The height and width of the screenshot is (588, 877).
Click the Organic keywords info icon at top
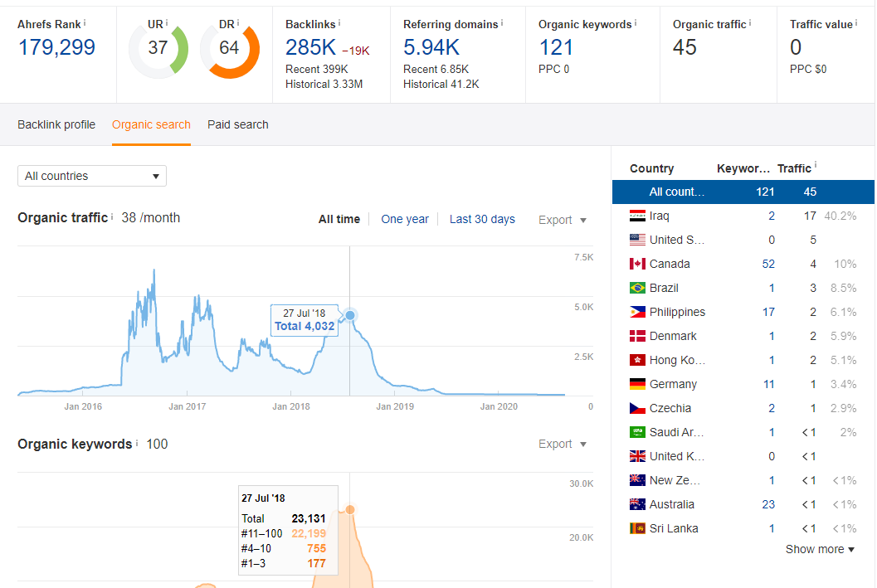pyautogui.click(x=636, y=23)
